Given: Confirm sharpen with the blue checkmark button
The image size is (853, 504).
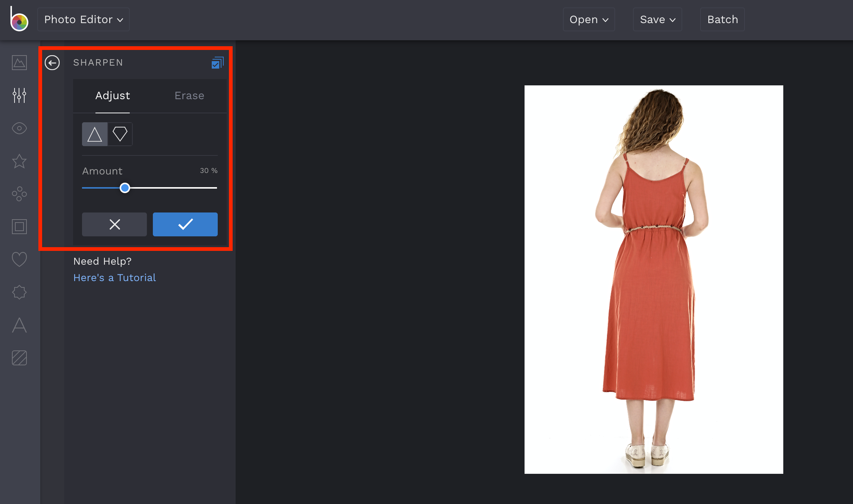Looking at the screenshot, I should (185, 224).
